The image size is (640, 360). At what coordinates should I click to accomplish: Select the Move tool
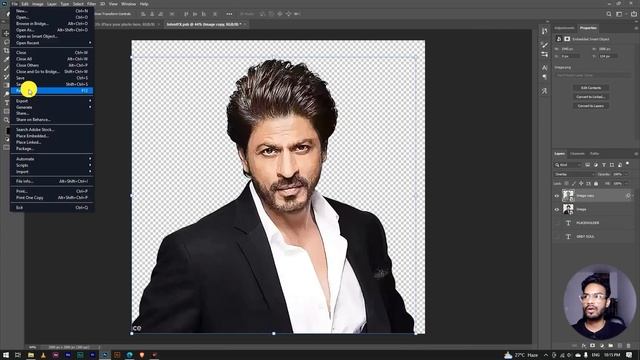coord(6,33)
